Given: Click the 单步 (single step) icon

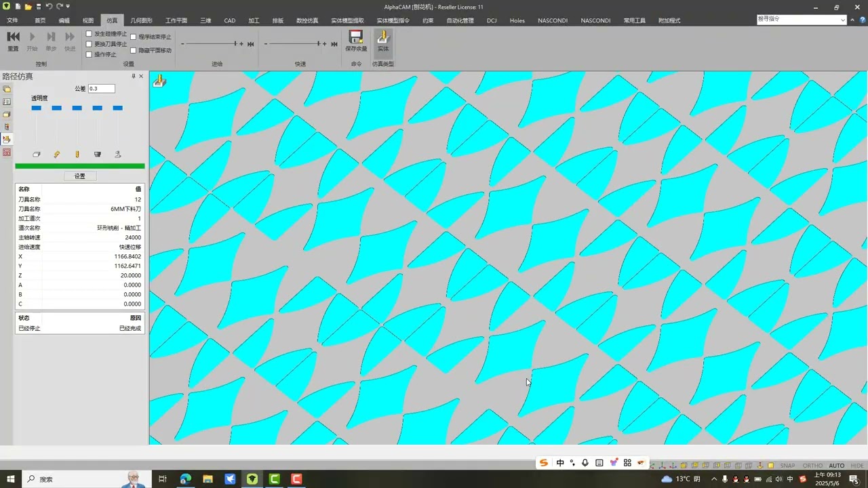Looking at the screenshot, I should [x=51, y=37].
